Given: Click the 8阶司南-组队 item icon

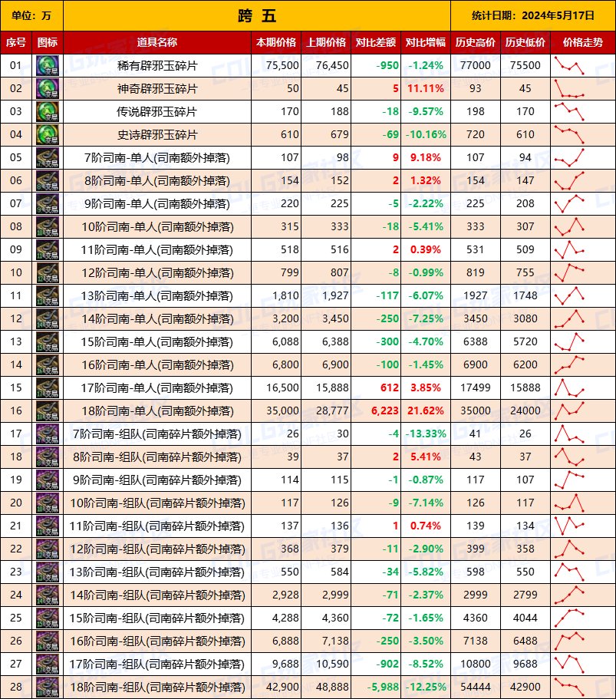Looking at the screenshot, I should [48, 457].
